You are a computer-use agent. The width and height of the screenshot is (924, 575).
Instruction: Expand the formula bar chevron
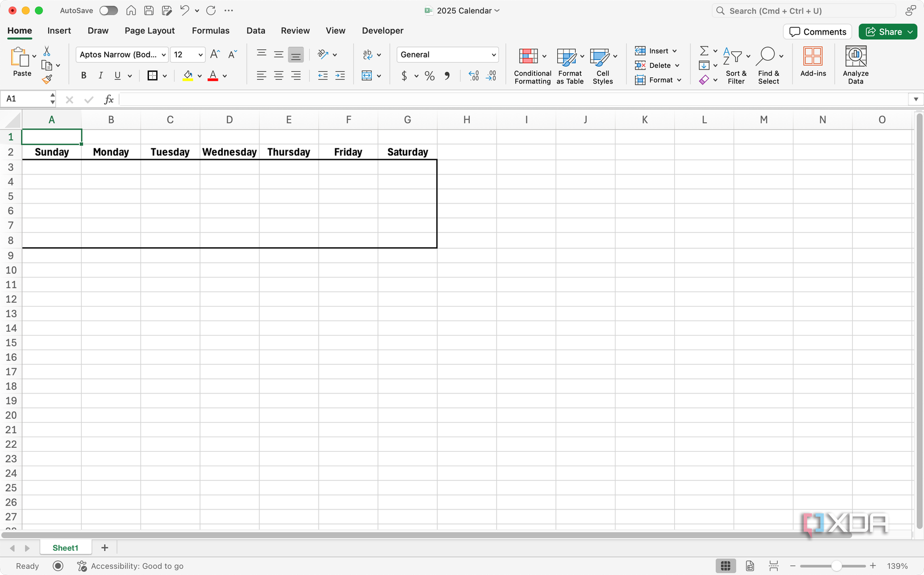click(916, 99)
